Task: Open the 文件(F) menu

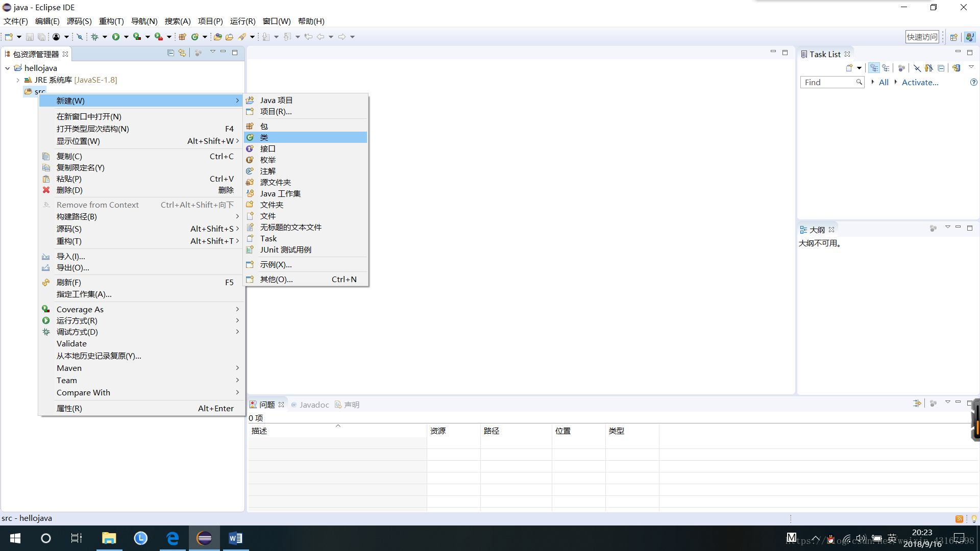Action: click(16, 21)
